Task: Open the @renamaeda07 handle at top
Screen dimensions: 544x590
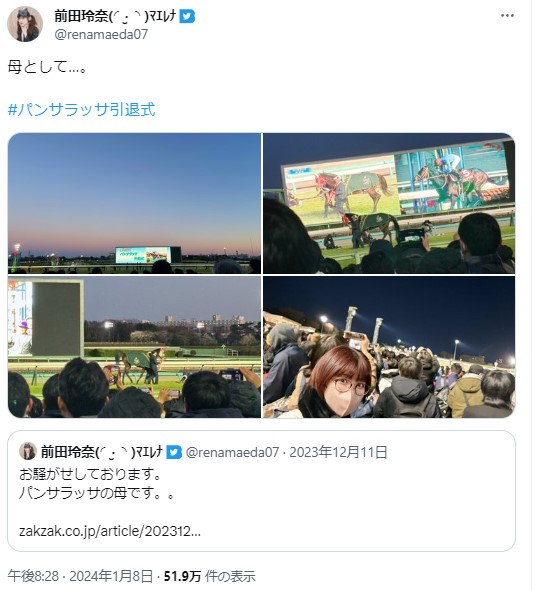Action: (x=101, y=35)
